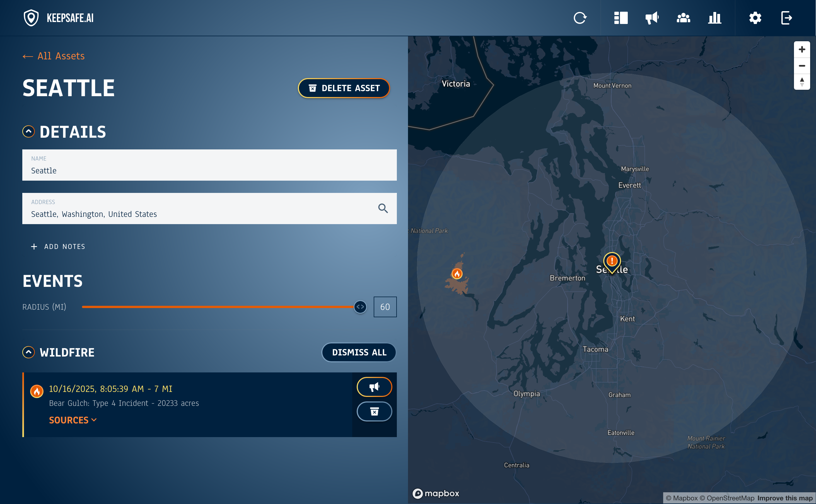Click the wildfire marker on the map
This screenshot has width=816, height=504.
(x=457, y=274)
